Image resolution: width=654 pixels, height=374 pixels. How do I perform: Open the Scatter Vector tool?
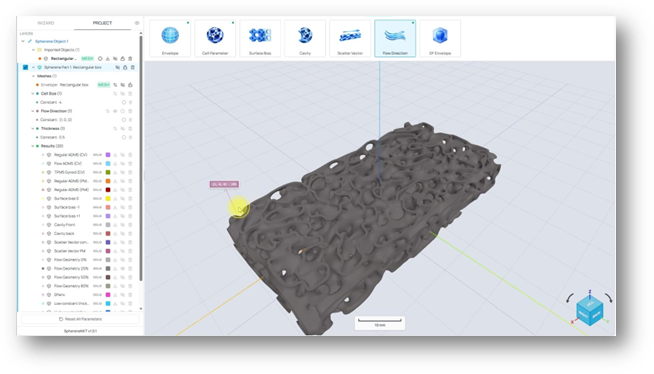350,38
